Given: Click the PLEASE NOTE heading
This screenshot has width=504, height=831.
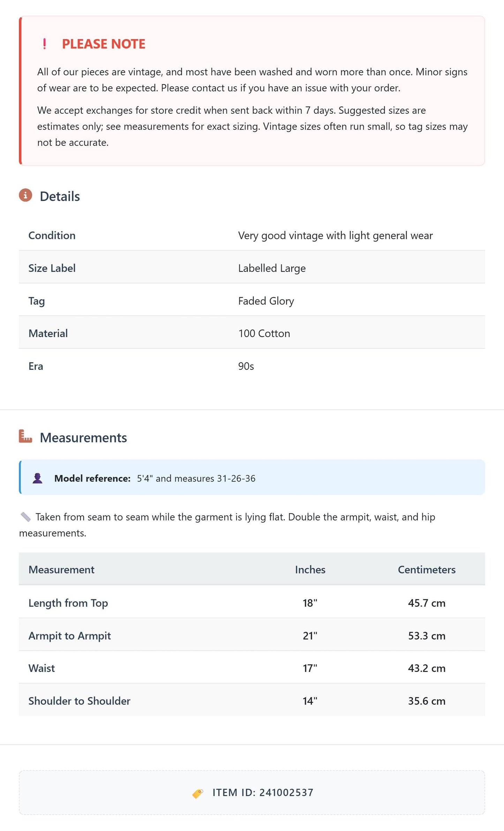Looking at the screenshot, I should point(104,44).
